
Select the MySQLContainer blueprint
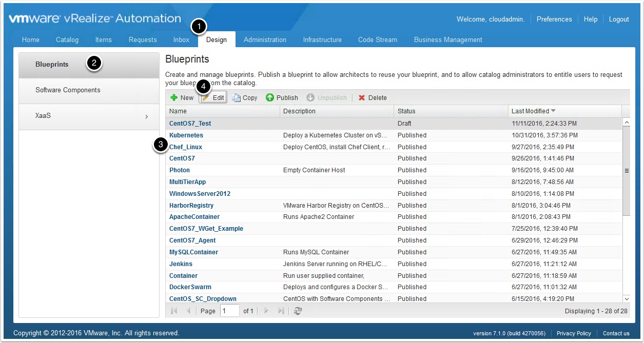(x=194, y=252)
